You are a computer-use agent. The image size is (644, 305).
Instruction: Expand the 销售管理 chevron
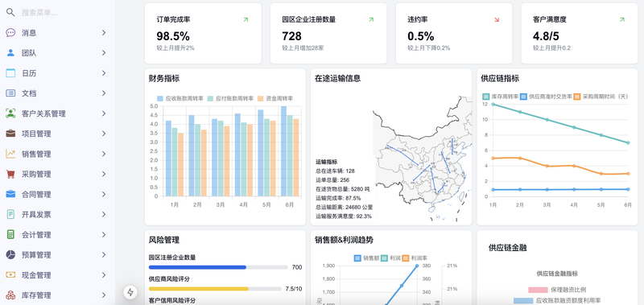104,154
